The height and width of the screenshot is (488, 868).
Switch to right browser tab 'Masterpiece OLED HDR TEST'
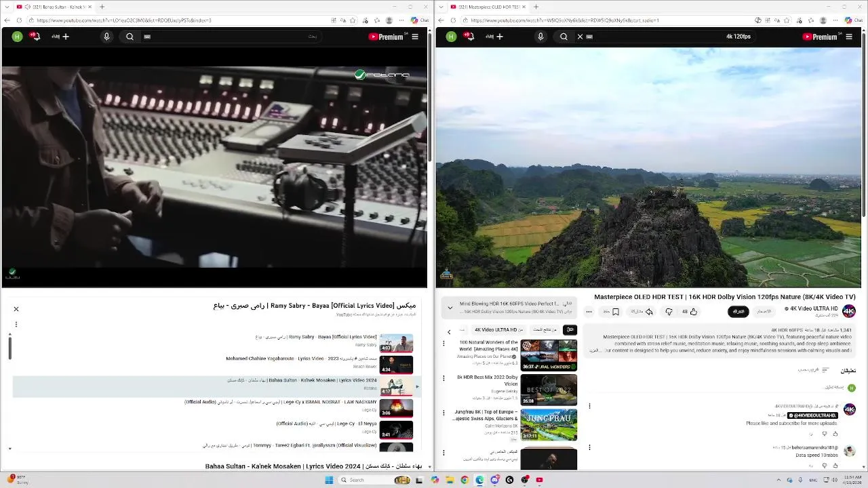[487, 7]
